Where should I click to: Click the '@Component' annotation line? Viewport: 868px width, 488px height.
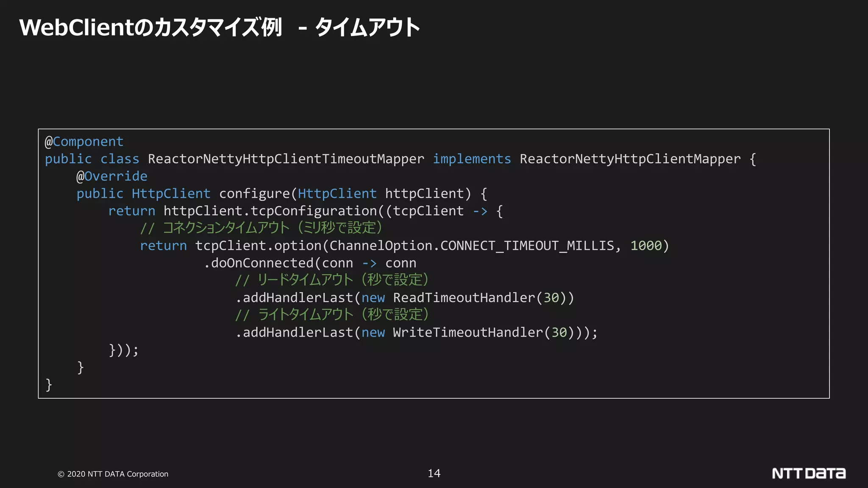coord(84,141)
